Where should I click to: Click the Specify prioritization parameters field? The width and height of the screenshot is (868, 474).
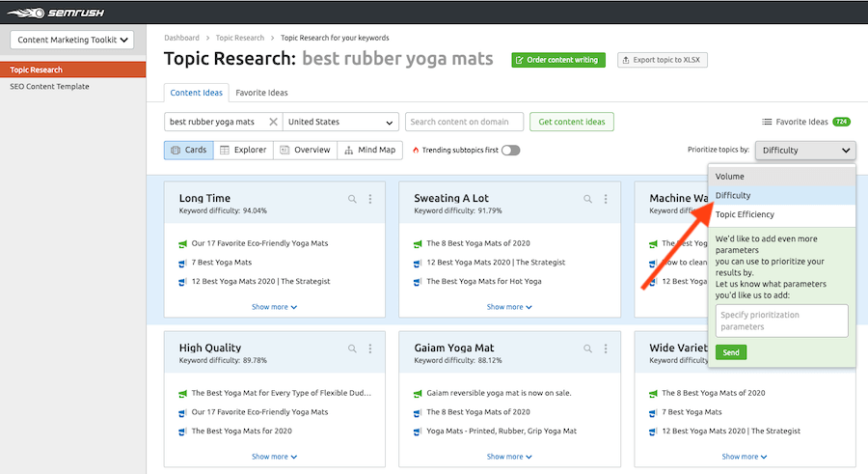(x=781, y=321)
